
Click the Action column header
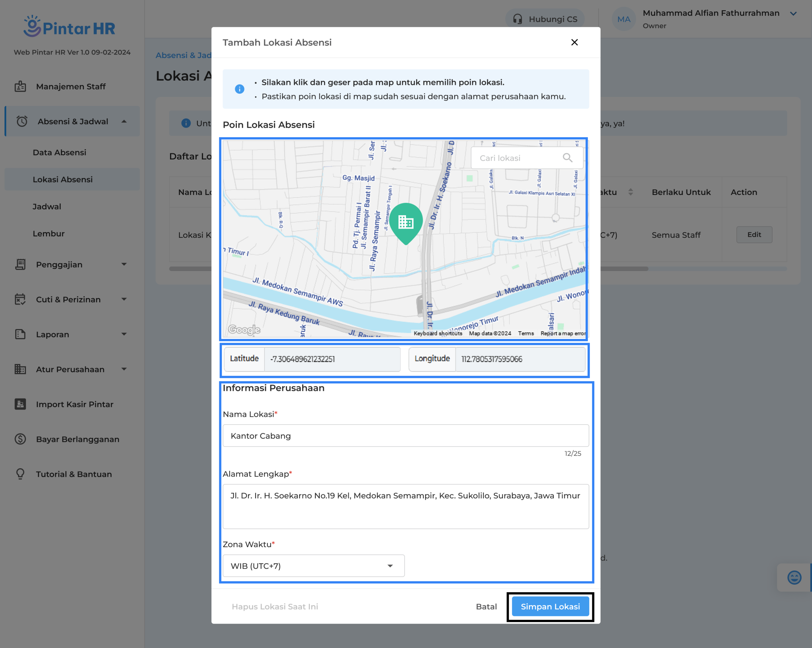tap(743, 192)
